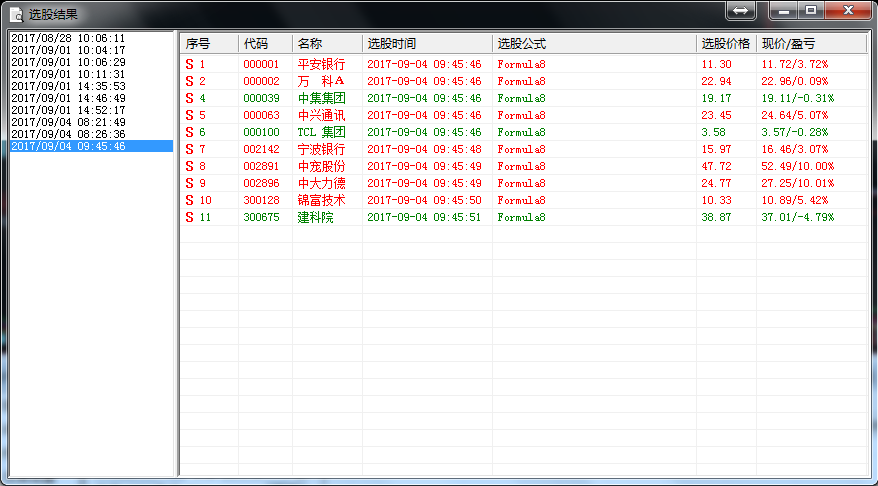Viewport: 878px width, 486px height.
Task: Click the S icon in row 4
Action: click(x=189, y=99)
